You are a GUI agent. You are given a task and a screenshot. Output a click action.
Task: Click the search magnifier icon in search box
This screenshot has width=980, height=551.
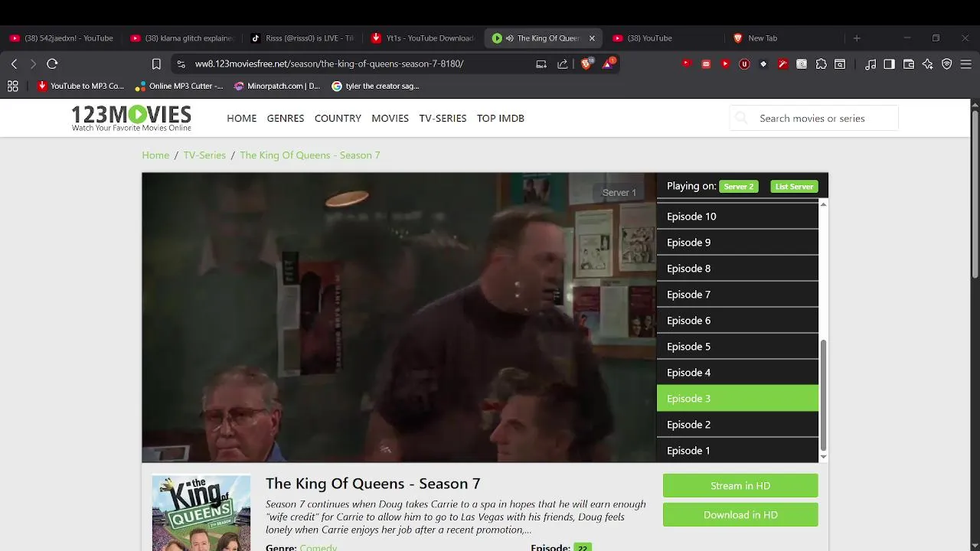tap(741, 118)
